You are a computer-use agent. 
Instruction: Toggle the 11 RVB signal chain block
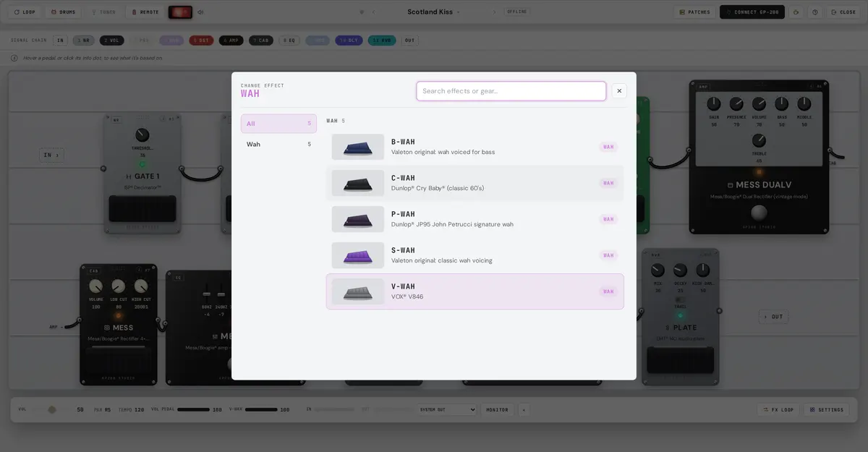(x=382, y=40)
